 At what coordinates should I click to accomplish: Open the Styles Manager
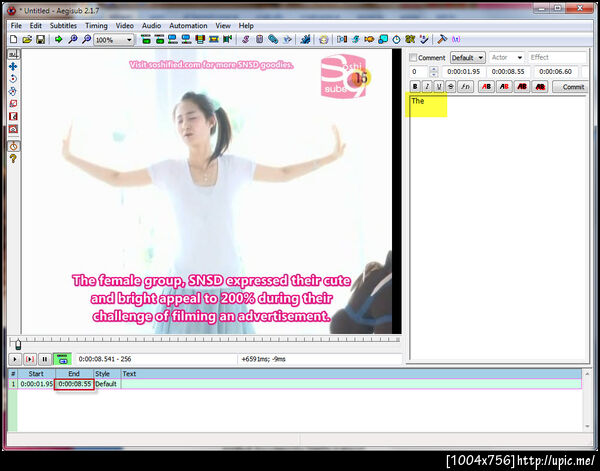[246, 39]
